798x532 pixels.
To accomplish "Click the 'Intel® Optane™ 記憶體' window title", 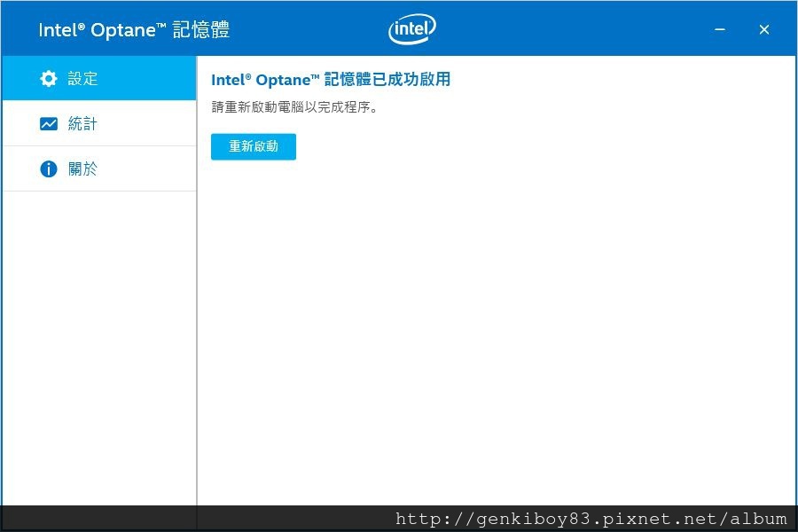I will click(x=135, y=29).
